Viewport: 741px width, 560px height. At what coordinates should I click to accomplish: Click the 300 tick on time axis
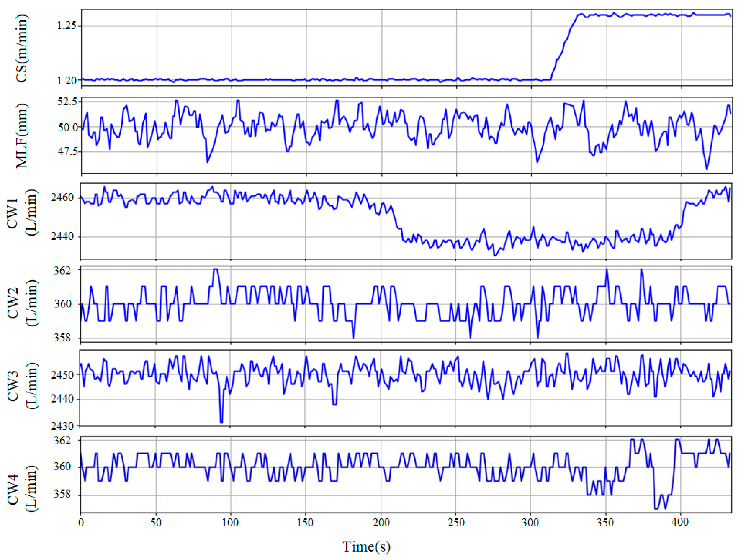tap(531, 523)
